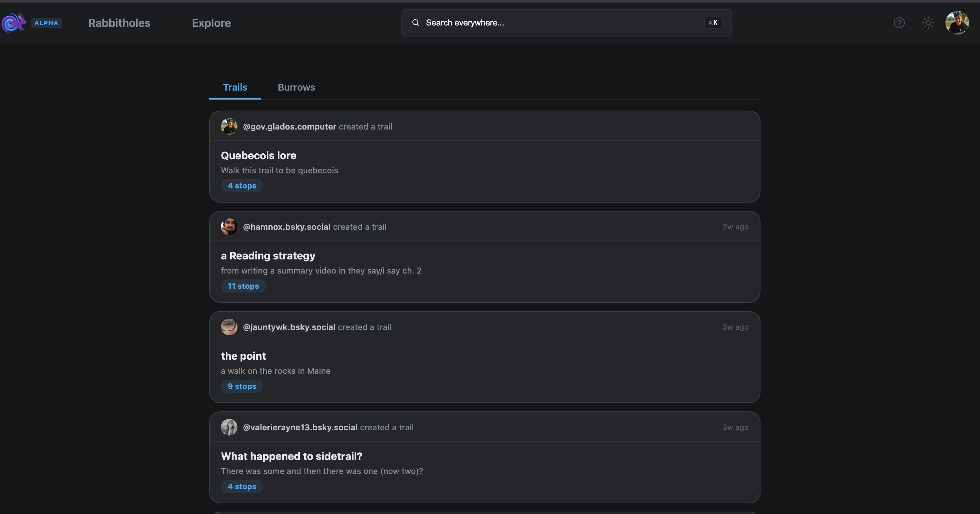Viewport: 980px width, 514px height.
Task: Open the Quebecois lore trail
Action: click(258, 155)
